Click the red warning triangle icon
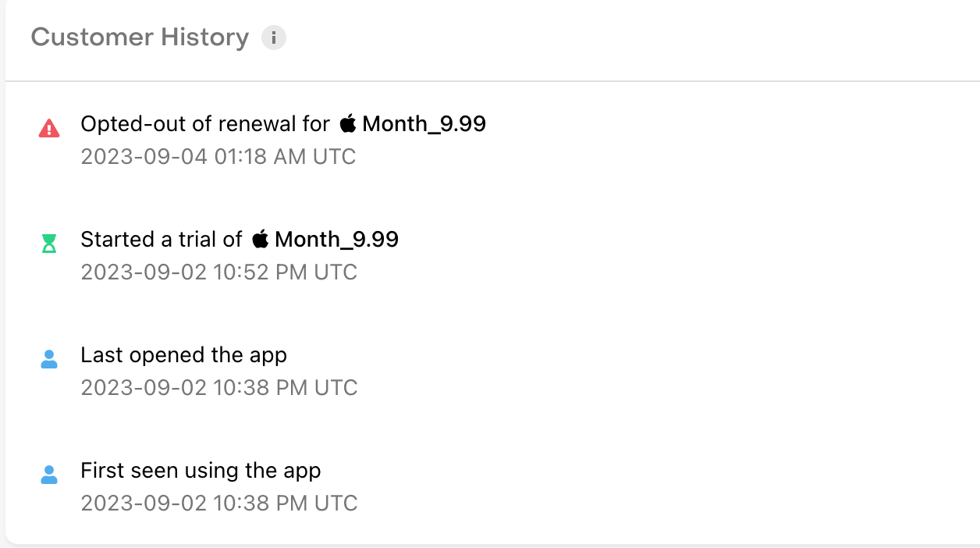The width and height of the screenshot is (980, 548). (49, 128)
